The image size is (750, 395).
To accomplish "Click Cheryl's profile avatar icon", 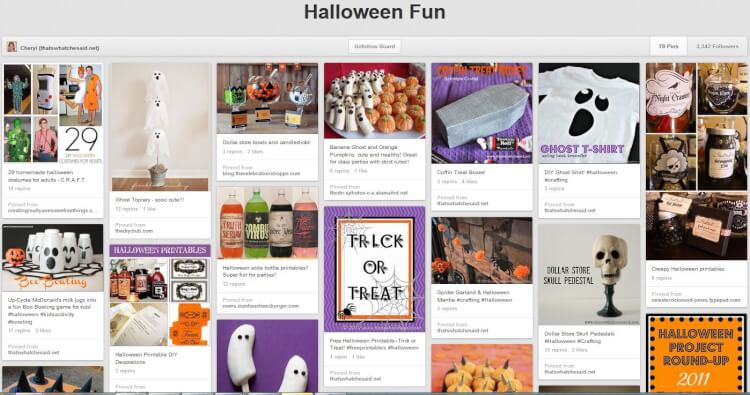I will coord(12,47).
